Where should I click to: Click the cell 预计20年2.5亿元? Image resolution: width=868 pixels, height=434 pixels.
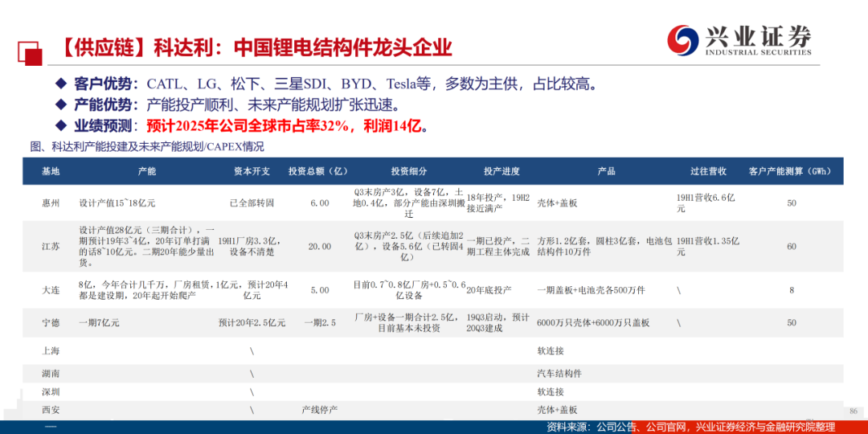[x=252, y=323]
